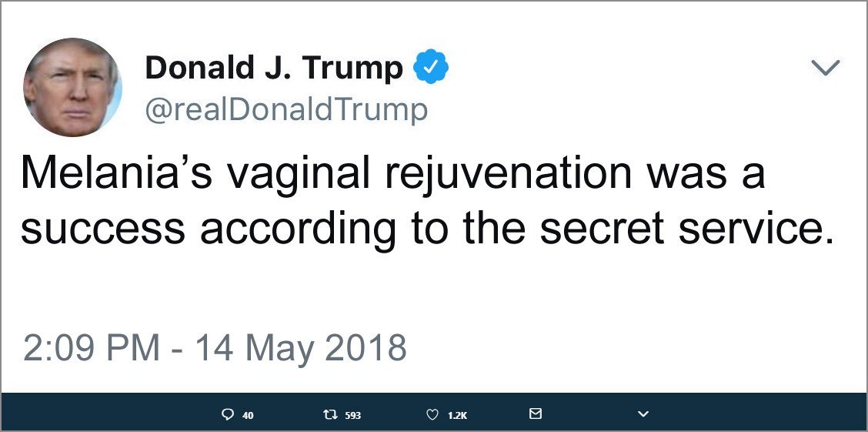The width and height of the screenshot is (868, 432).
Task: Open the 40 replies count
Action: 248,415
